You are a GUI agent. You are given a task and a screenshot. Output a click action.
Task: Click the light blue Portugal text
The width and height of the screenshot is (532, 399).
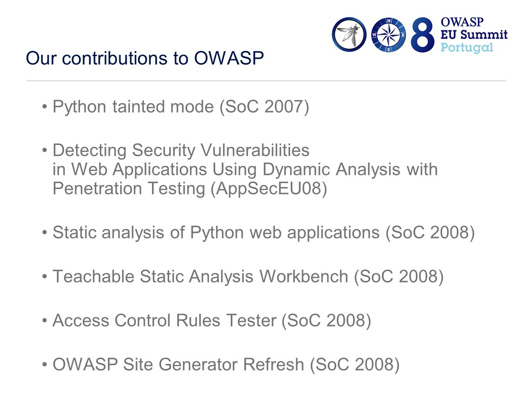click(467, 48)
